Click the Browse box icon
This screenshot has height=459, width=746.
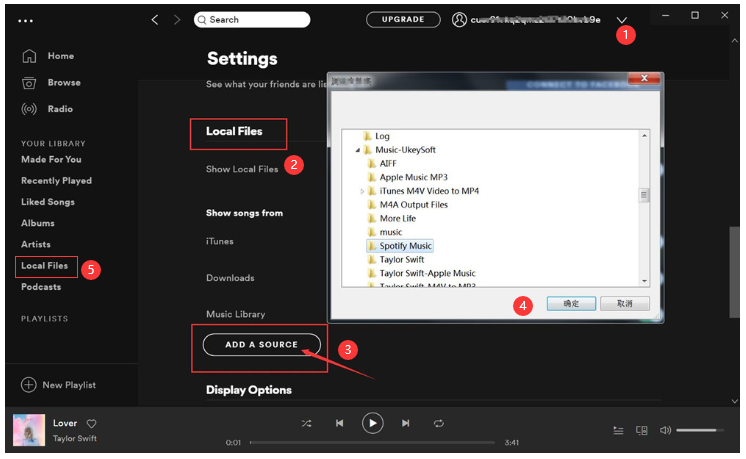point(29,83)
